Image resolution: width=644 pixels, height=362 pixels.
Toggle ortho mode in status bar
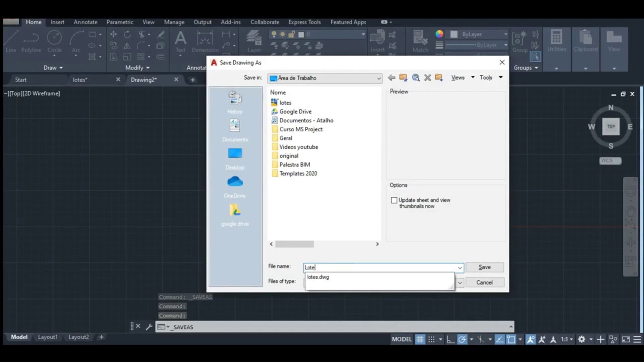point(450,339)
